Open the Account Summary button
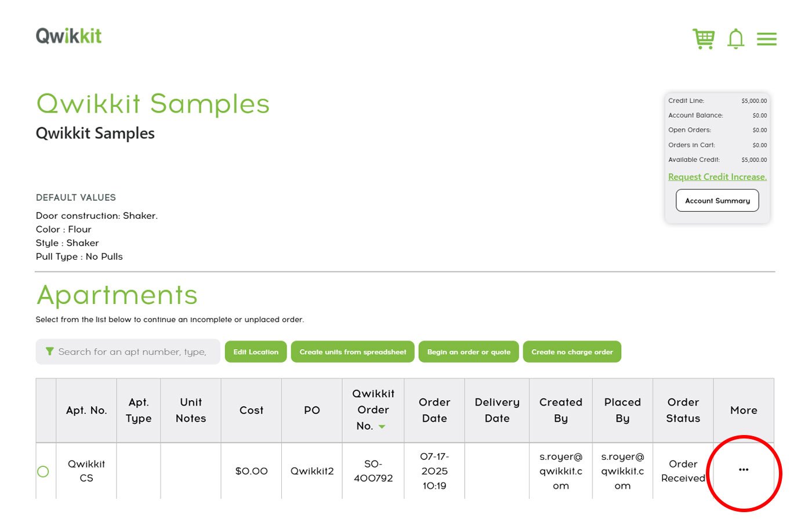This screenshot has height=522, width=812. pyautogui.click(x=717, y=201)
